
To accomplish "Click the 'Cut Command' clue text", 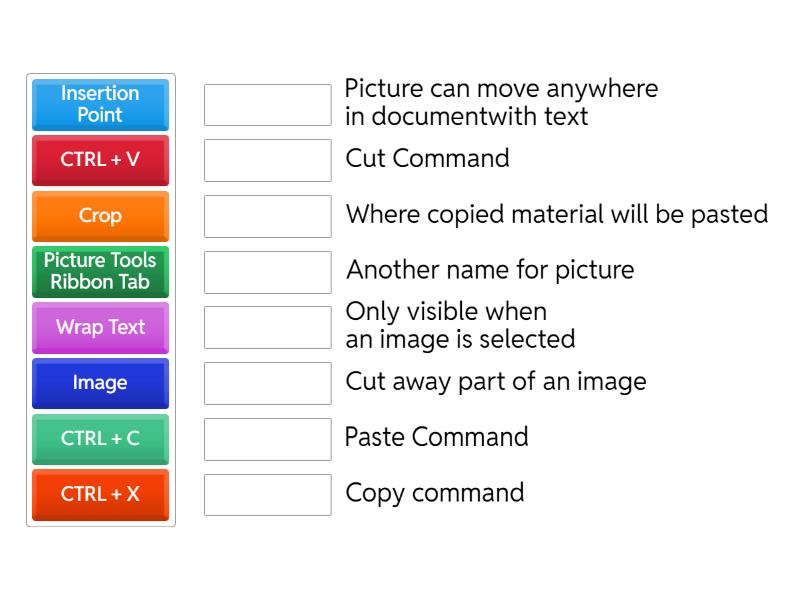I will pos(427,158).
